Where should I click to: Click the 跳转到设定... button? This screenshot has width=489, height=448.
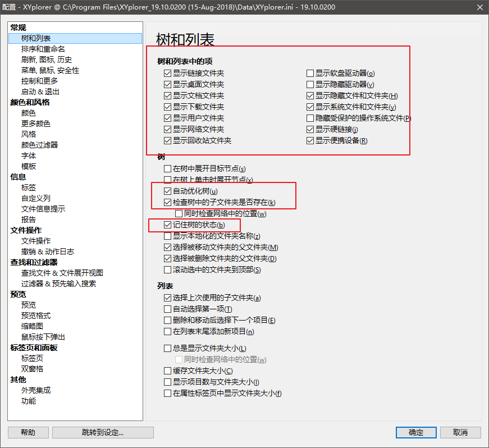pyautogui.click(x=103, y=432)
